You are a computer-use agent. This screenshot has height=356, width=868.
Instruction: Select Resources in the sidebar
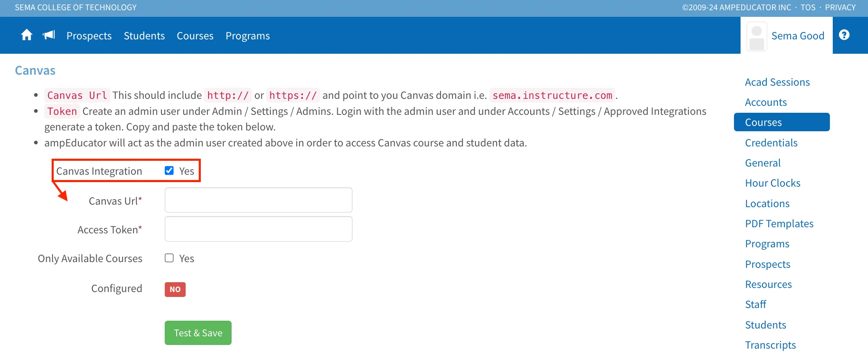click(768, 284)
